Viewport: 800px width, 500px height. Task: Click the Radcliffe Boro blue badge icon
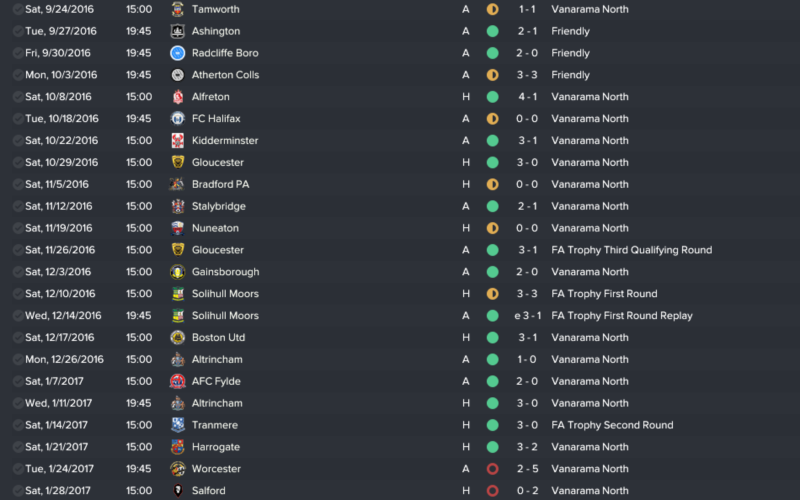point(177,53)
